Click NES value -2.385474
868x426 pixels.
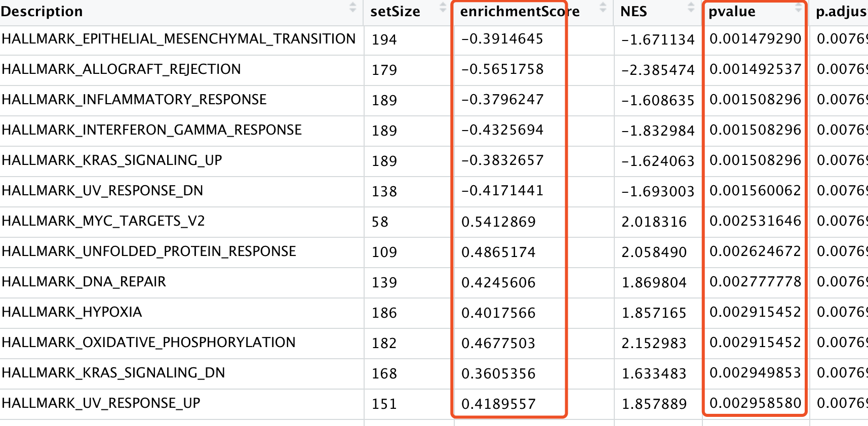[x=658, y=70]
